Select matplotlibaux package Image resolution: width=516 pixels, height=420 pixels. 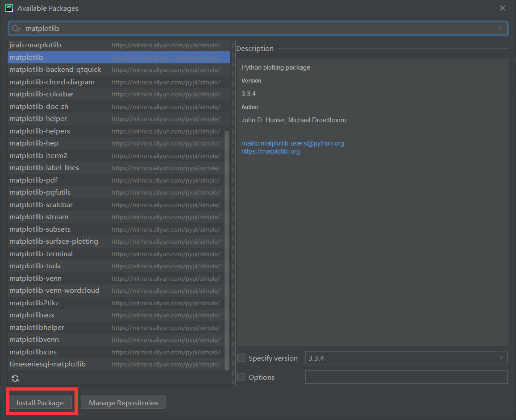point(116,315)
